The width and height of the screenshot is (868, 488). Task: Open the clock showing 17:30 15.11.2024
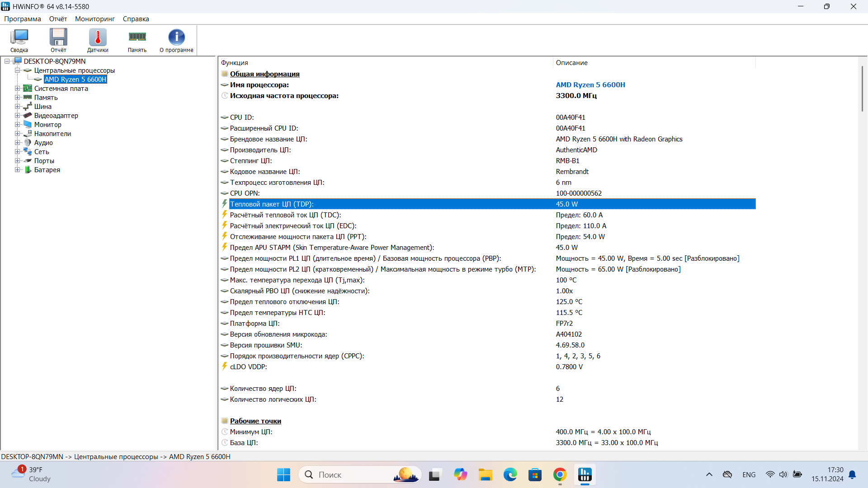click(827, 474)
